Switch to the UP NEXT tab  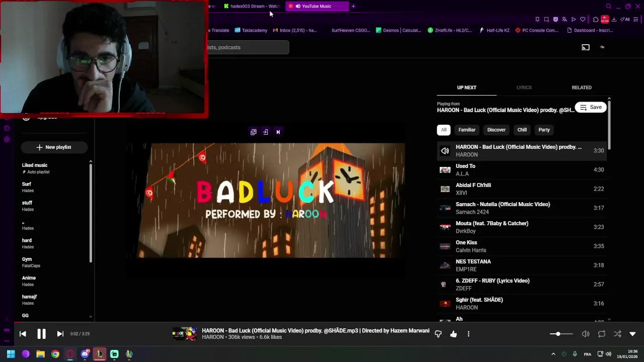click(466, 87)
